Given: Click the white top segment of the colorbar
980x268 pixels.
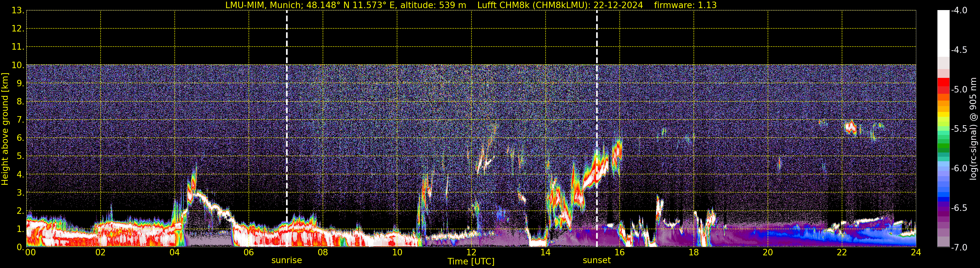Looking at the screenshot, I should point(944,33).
